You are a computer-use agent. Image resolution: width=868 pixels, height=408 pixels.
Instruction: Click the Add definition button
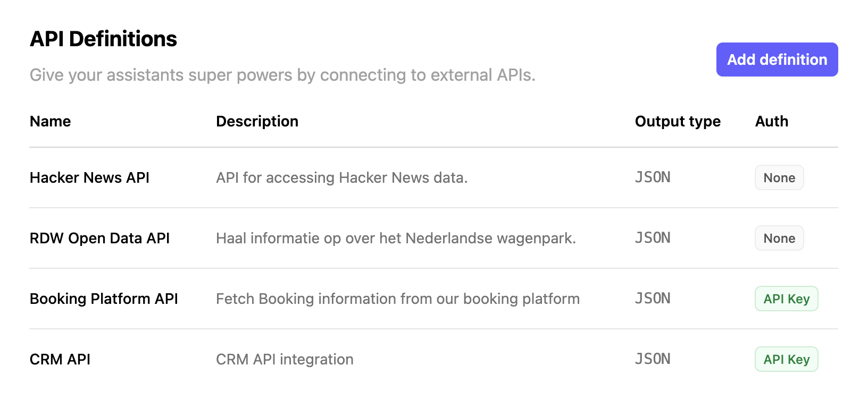777,59
